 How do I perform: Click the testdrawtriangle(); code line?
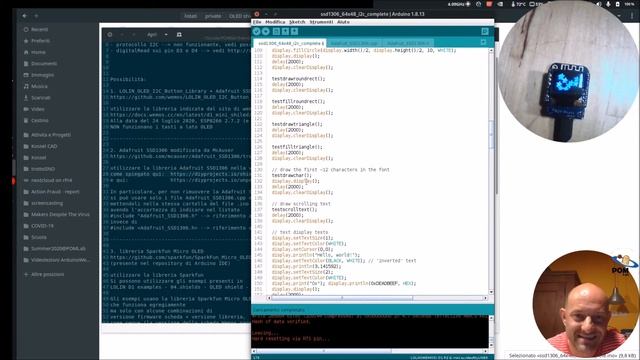[x=297, y=124]
